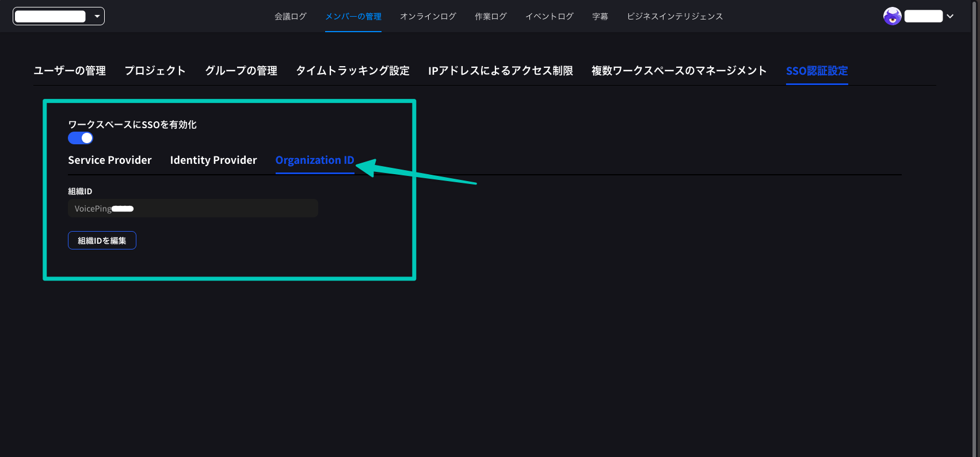
Task: Switch to the プロジェクト tab
Action: pyautogui.click(x=155, y=71)
